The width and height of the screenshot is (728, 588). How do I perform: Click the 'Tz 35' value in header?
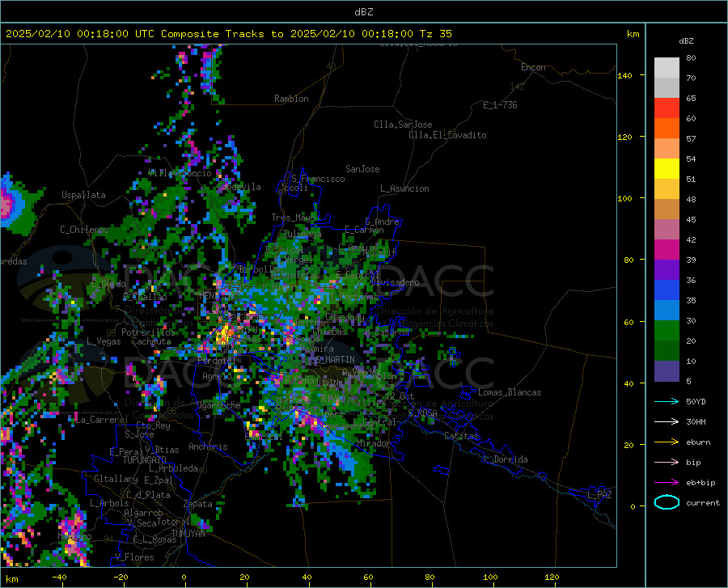click(435, 34)
